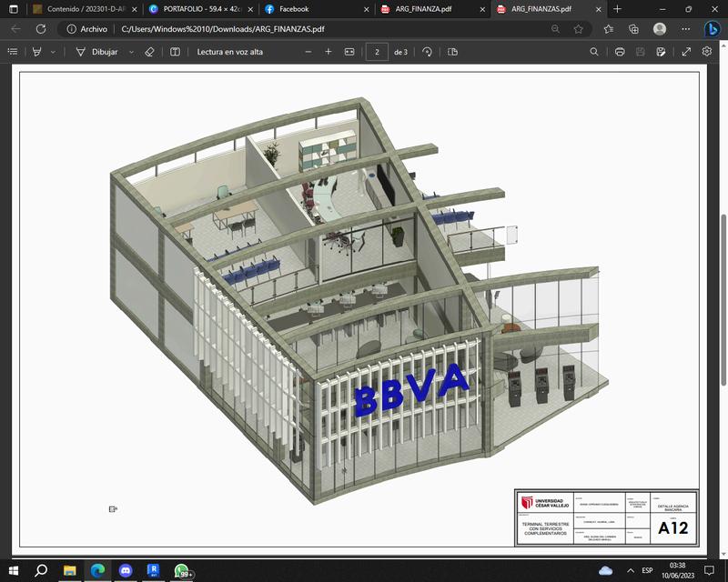Open File Explorer from taskbar
The width and height of the screenshot is (728, 582).
70,570
